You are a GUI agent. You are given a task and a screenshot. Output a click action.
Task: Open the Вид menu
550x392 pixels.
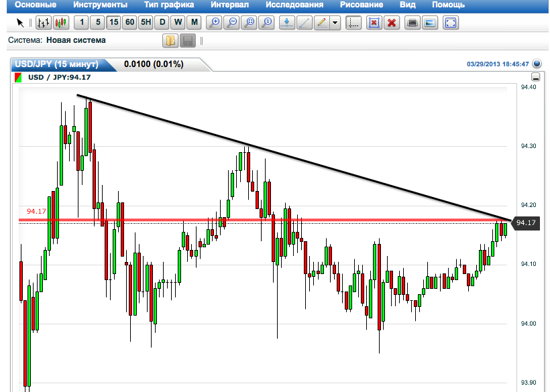click(x=408, y=5)
